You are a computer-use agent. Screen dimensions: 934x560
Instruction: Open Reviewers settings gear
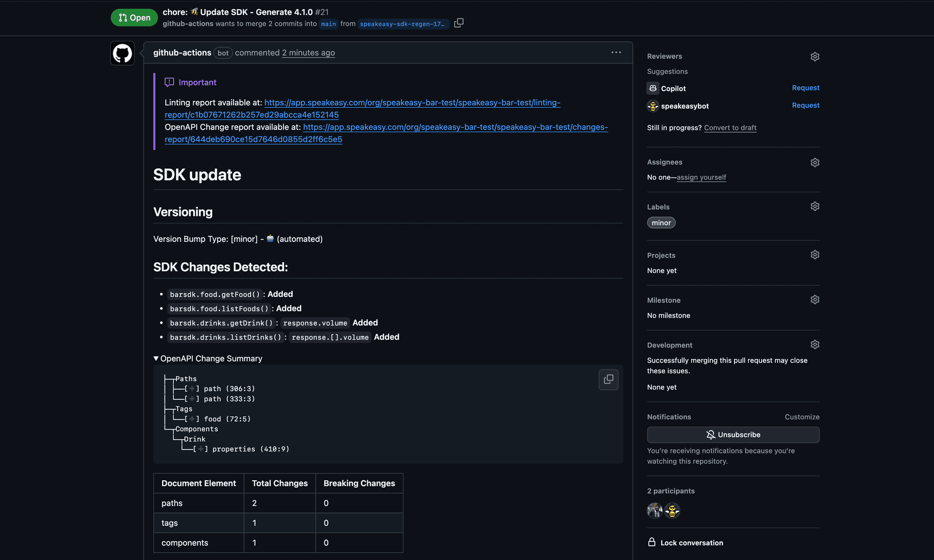pyautogui.click(x=815, y=56)
